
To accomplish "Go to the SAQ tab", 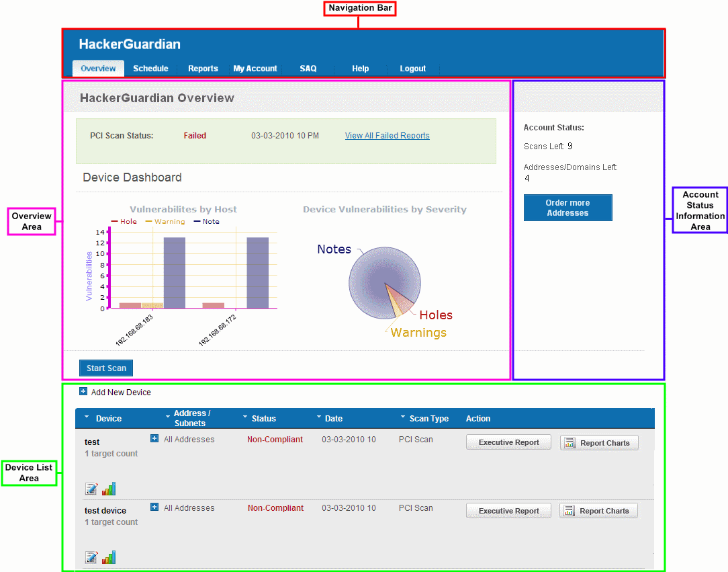I will [x=308, y=69].
